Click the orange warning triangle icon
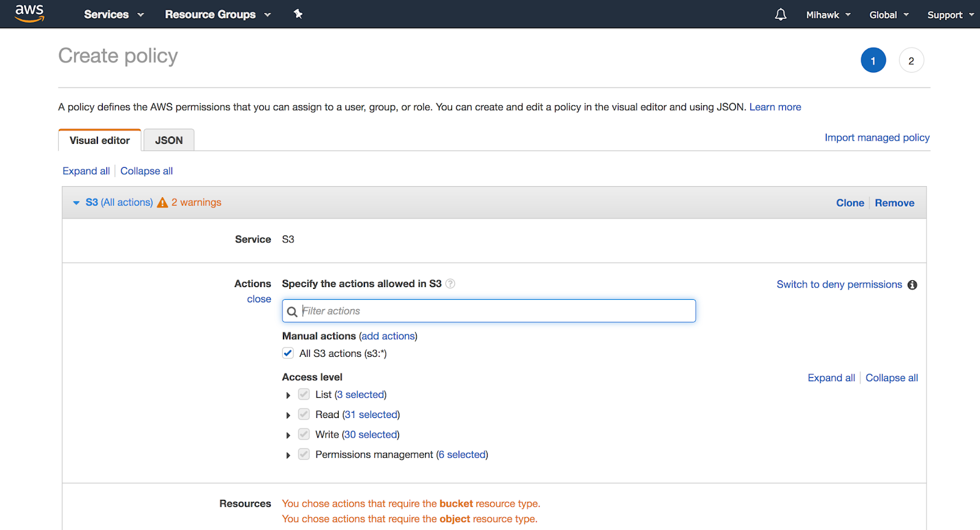Viewport: 980px width, 530px height. [162, 203]
